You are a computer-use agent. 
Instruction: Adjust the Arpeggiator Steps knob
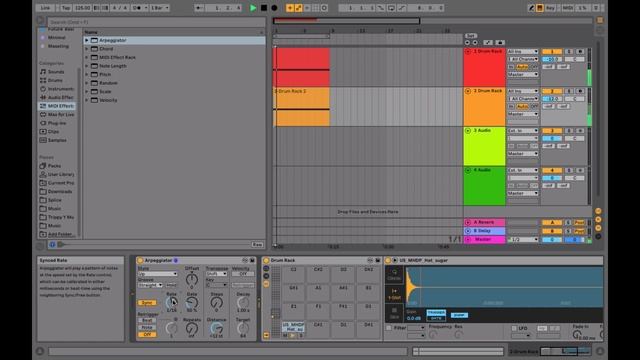coord(217,303)
